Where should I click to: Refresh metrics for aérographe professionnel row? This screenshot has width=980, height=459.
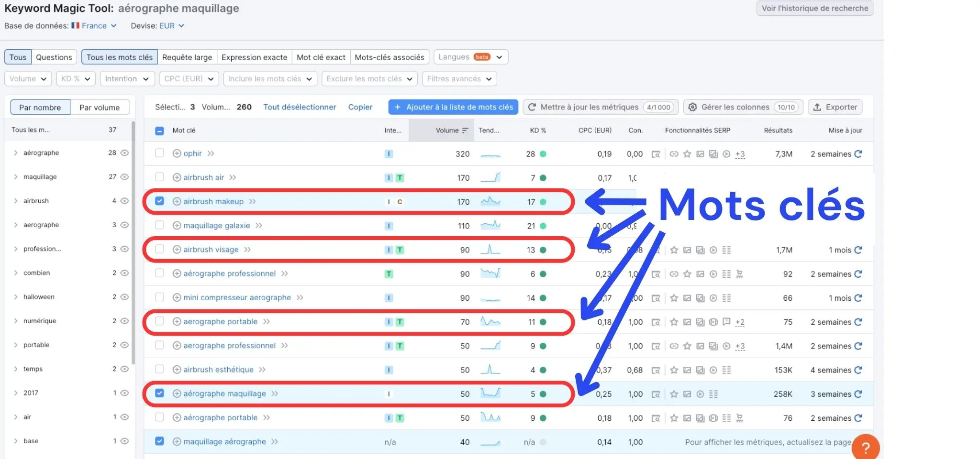(858, 274)
